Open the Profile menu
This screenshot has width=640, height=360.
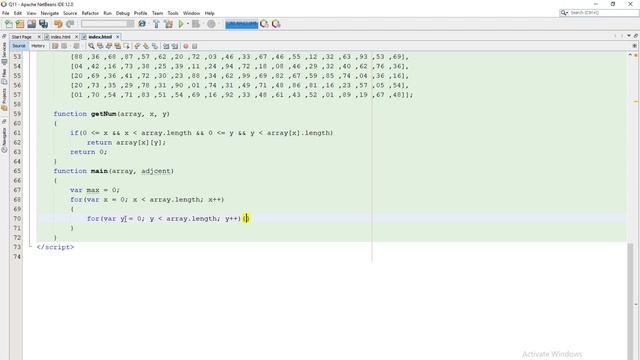point(140,13)
